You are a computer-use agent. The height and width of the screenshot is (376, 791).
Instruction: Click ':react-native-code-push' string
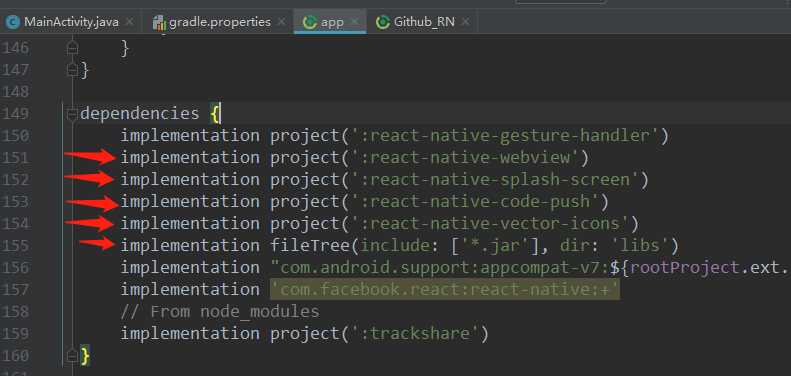coord(475,202)
